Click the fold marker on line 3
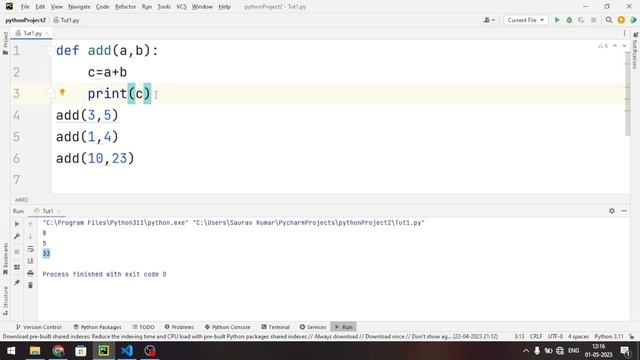 [x=50, y=93]
